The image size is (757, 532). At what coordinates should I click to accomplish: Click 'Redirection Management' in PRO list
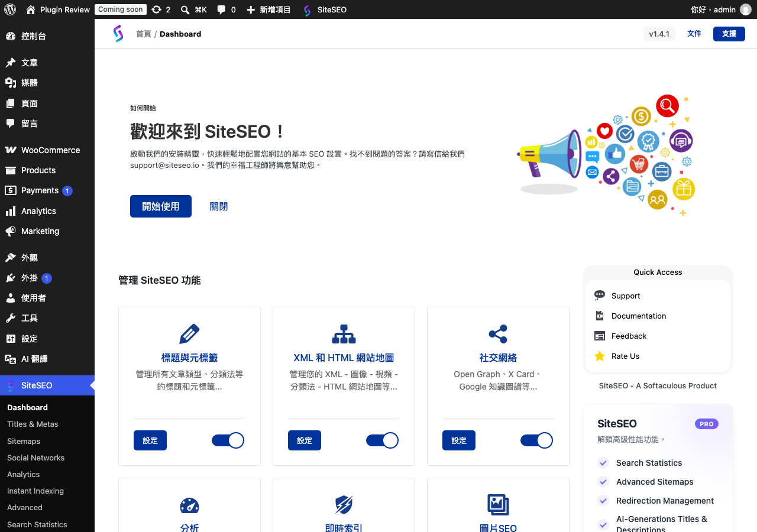tap(665, 501)
